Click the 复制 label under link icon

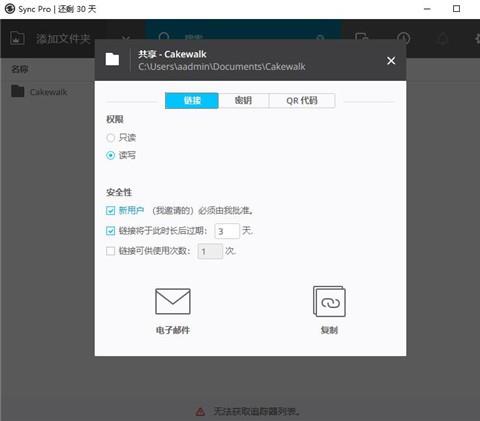pyautogui.click(x=329, y=330)
